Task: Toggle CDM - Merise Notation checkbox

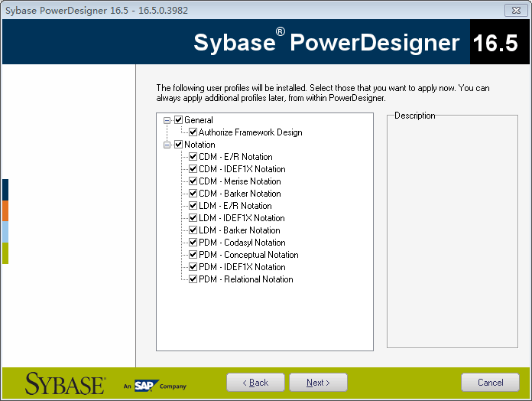Action: pyautogui.click(x=193, y=181)
